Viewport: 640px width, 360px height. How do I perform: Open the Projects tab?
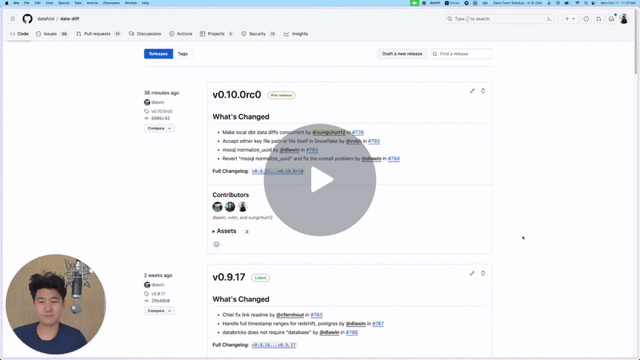point(216,34)
